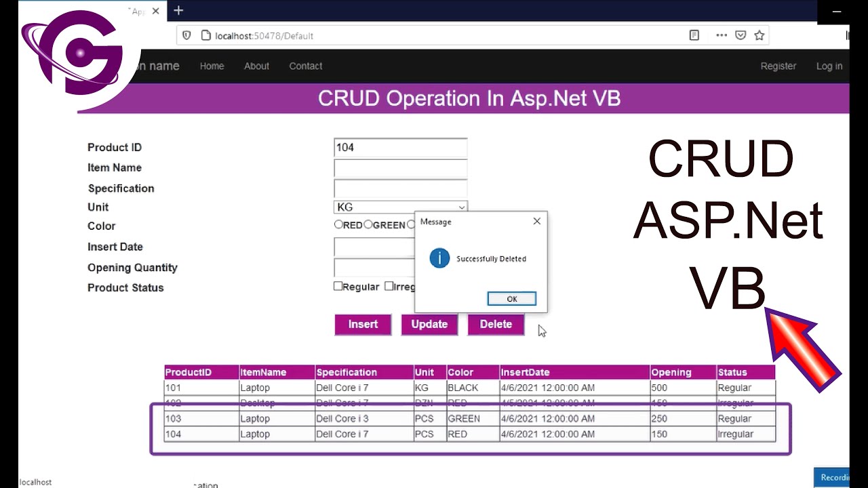Tick the Regular status checkbox
868x488 pixels.
[x=338, y=286]
